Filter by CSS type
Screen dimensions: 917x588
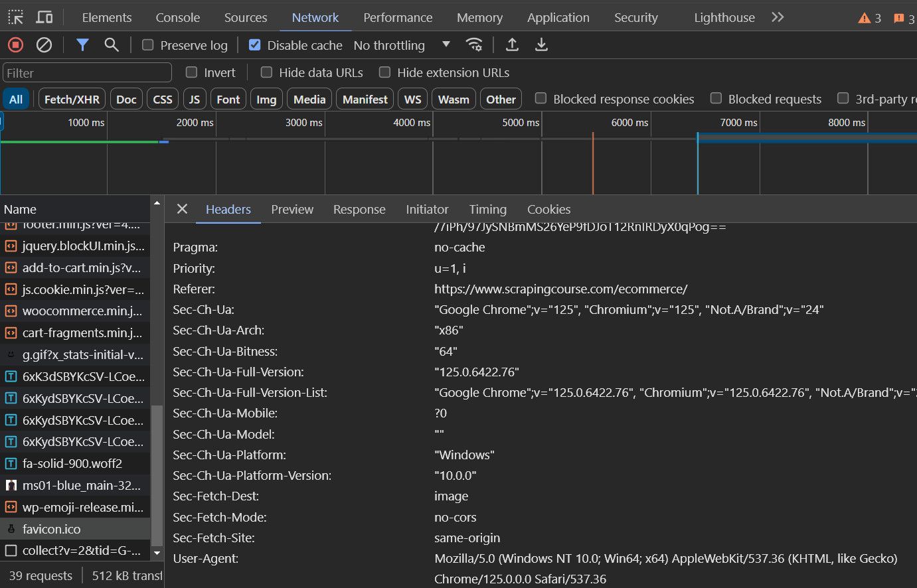pyautogui.click(x=163, y=100)
